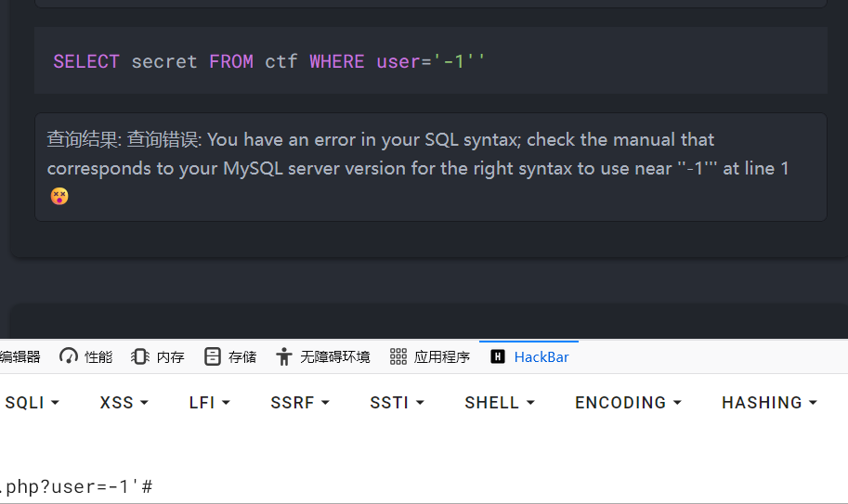Expand the SSTI dropdown menu
The image size is (848, 504).
point(397,403)
